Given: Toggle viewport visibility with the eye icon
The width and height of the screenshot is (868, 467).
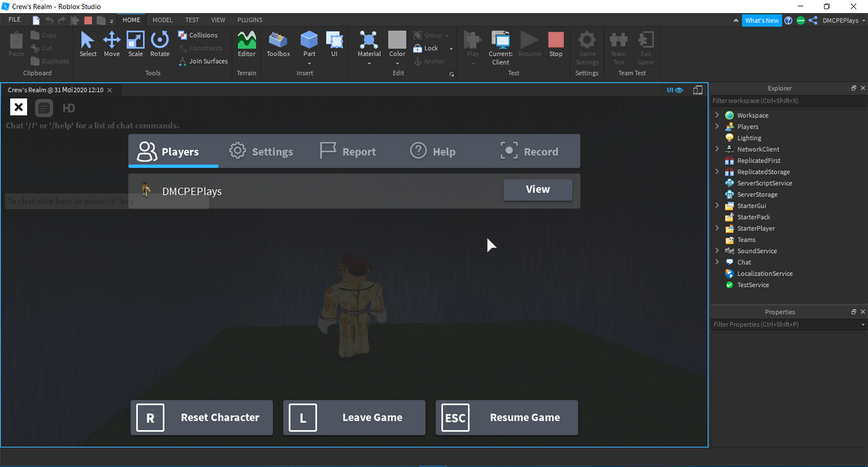Looking at the screenshot, I should [681, 90].
